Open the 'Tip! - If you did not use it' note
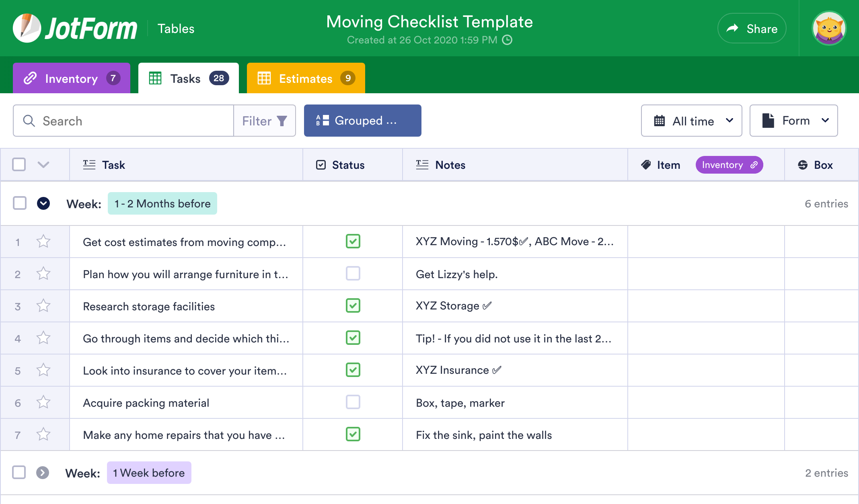This screenshot has height=504, width=859. [515, 338]
